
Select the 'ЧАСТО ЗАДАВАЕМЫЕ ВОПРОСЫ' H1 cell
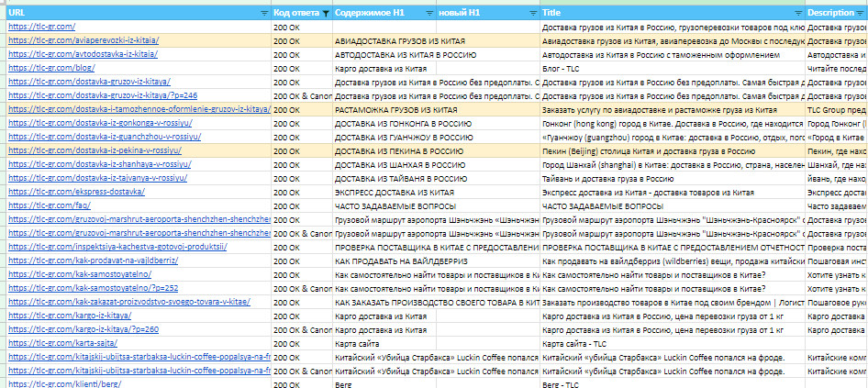click(x=384, y=205)
